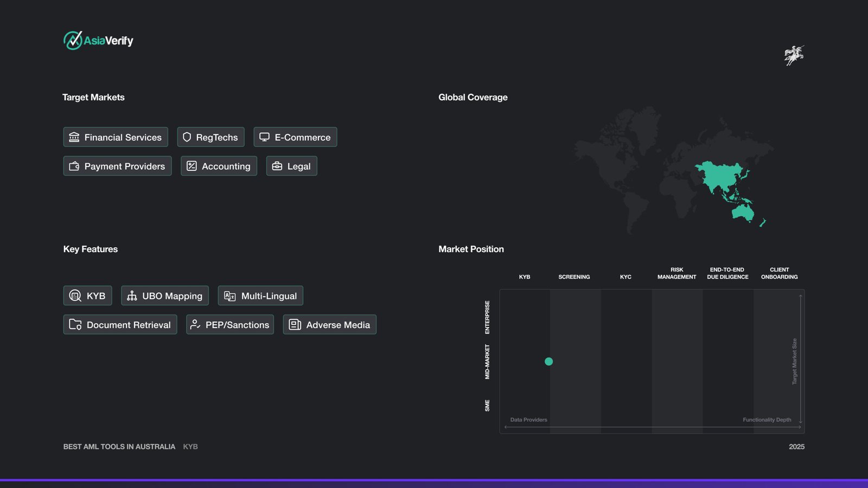Click the green market position dot
Image resolution: width=868 pixels, height=488 pixels.
(x=548, y=362)
